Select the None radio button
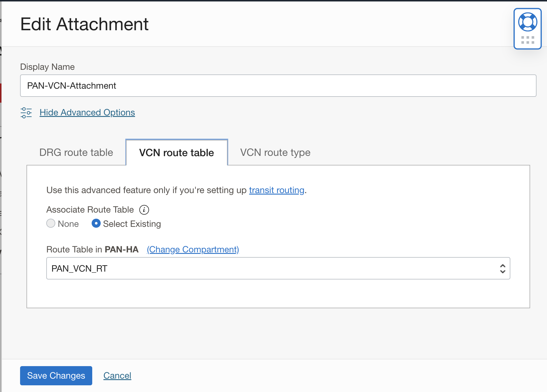 (51, 223)
